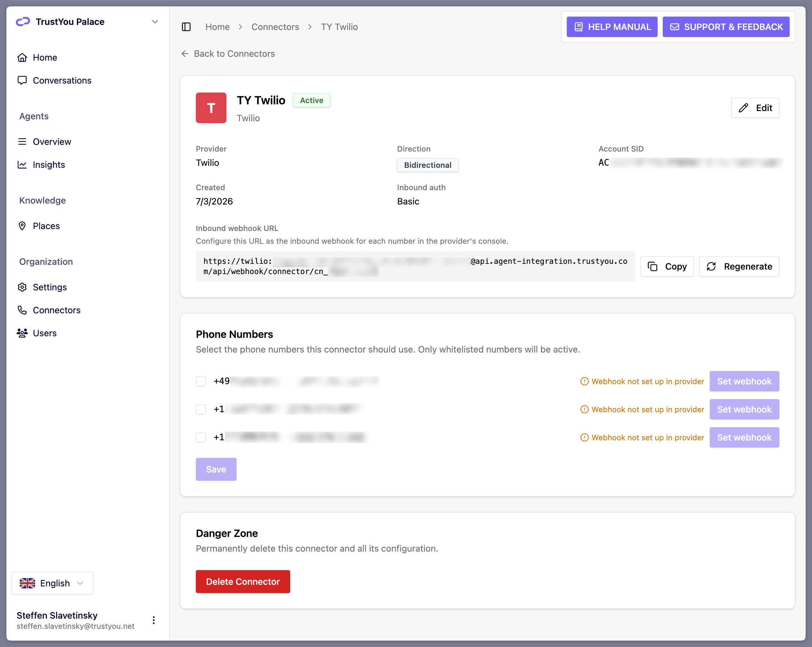This screenshot has height=647, width=812.
Task: Regenerate the inbound webhook URL
Action: point(739,266)
